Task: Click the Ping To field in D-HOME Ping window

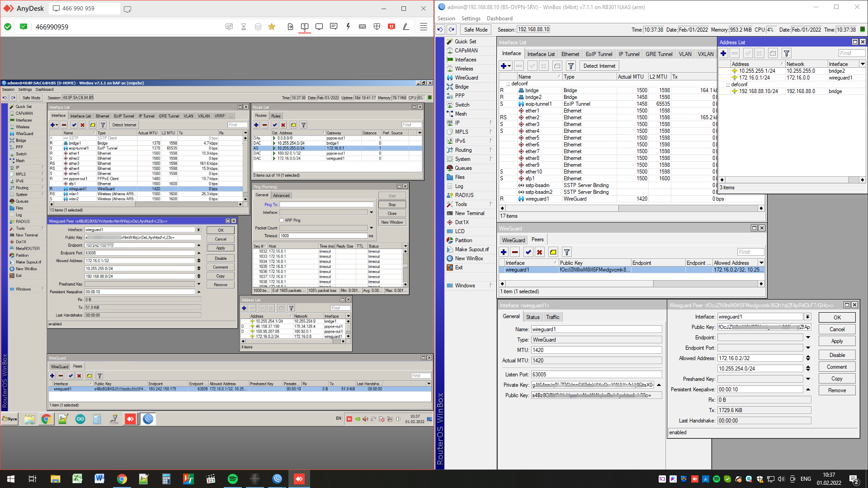Action: (326, 205)
